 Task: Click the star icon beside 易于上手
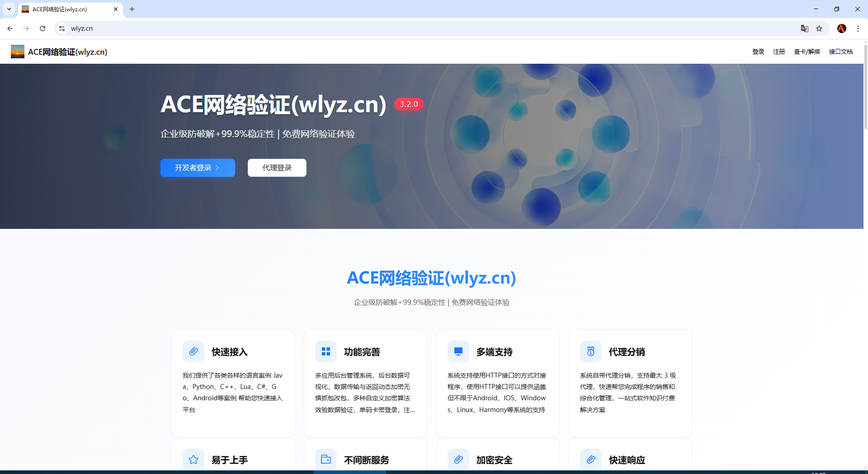tap(193, 460)
